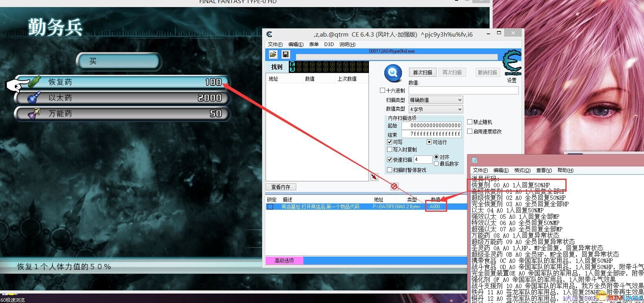Select the blue flask icon for 以太药
Viewport: 644px width, 303px height.
[x=34, y=98]
